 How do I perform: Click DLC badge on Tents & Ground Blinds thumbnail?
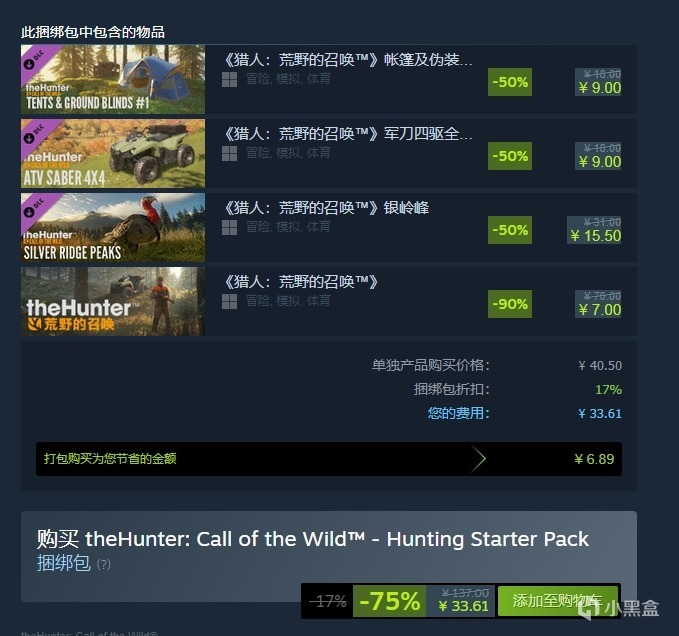(34, 60)
